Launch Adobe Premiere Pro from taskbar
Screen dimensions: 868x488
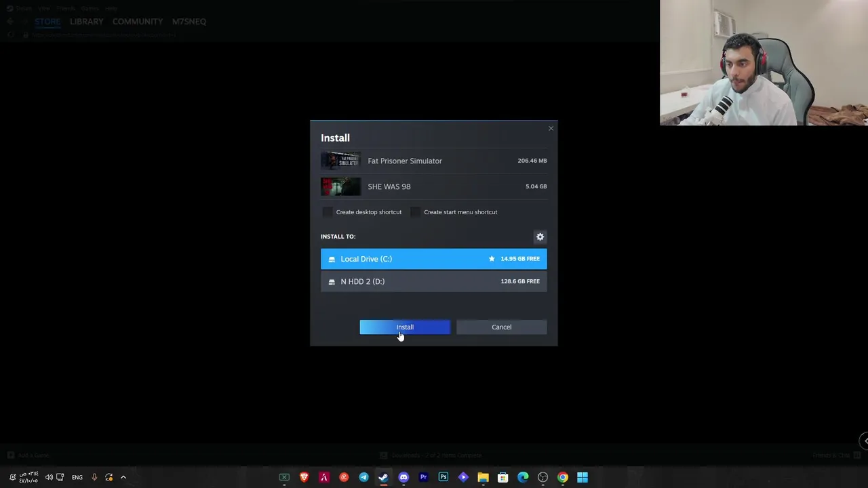pos(423,477)
